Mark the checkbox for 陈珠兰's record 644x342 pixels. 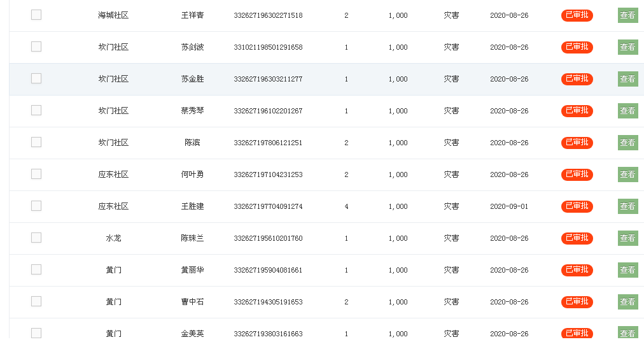36,238
